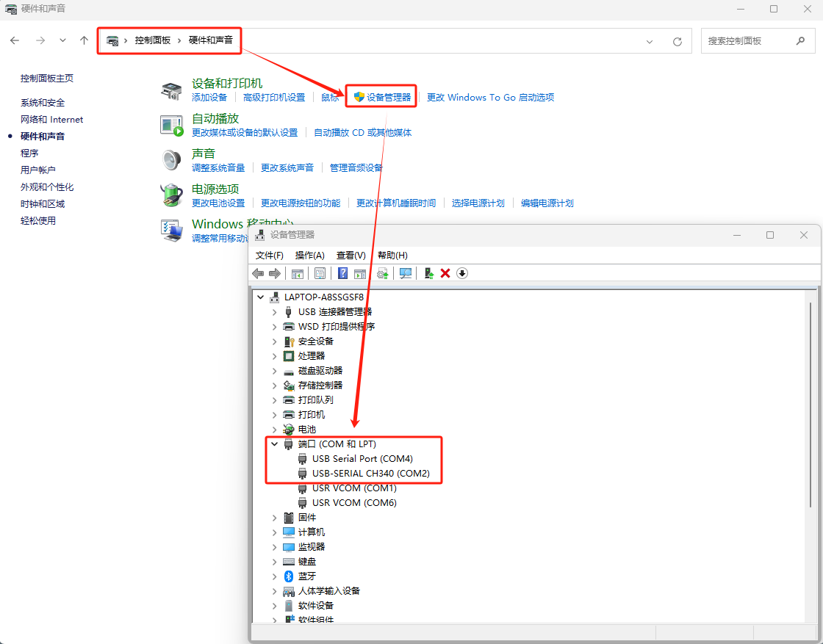
Task: Open the 帮助(H) menu
Action: (392, 255)
